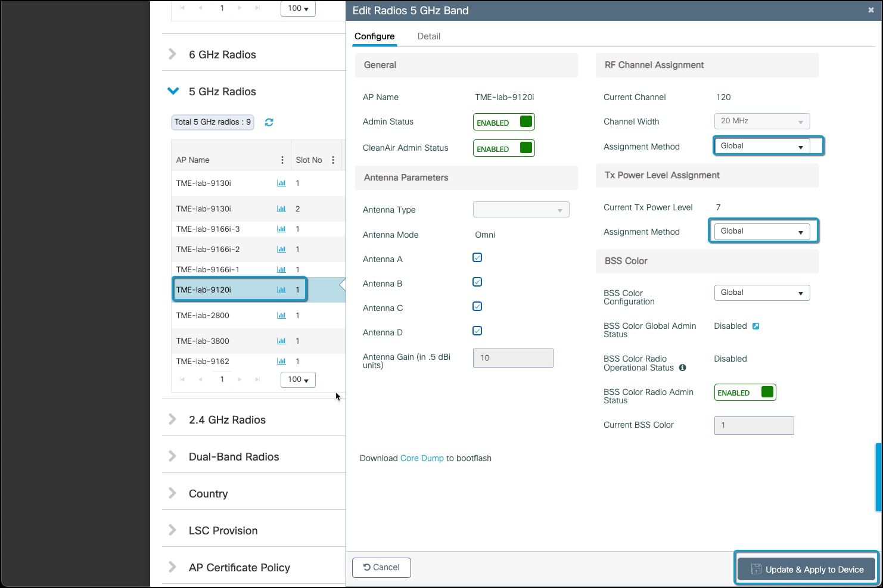Open radio statistics for TME-lab-2800

click(281, 315)
